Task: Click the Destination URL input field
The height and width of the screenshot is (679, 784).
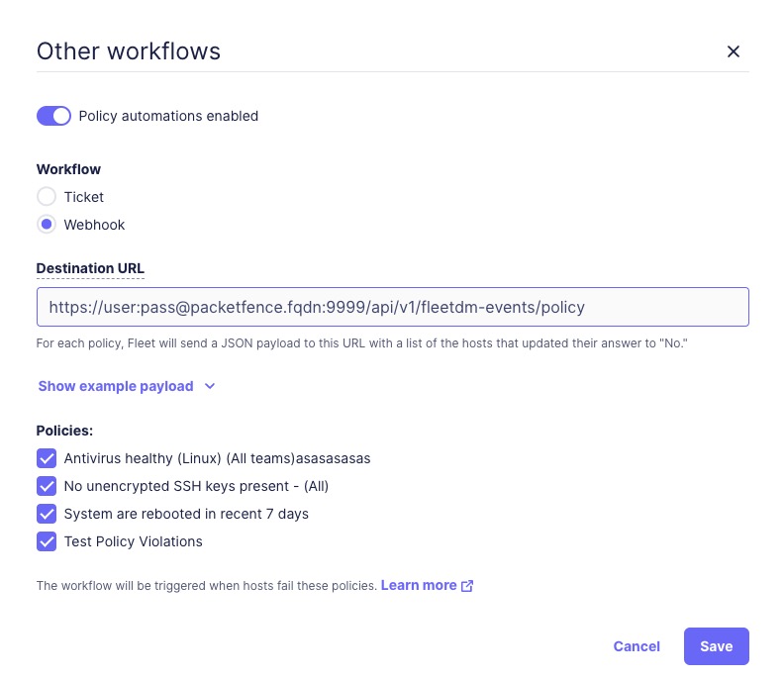Action: coord(392,307)
